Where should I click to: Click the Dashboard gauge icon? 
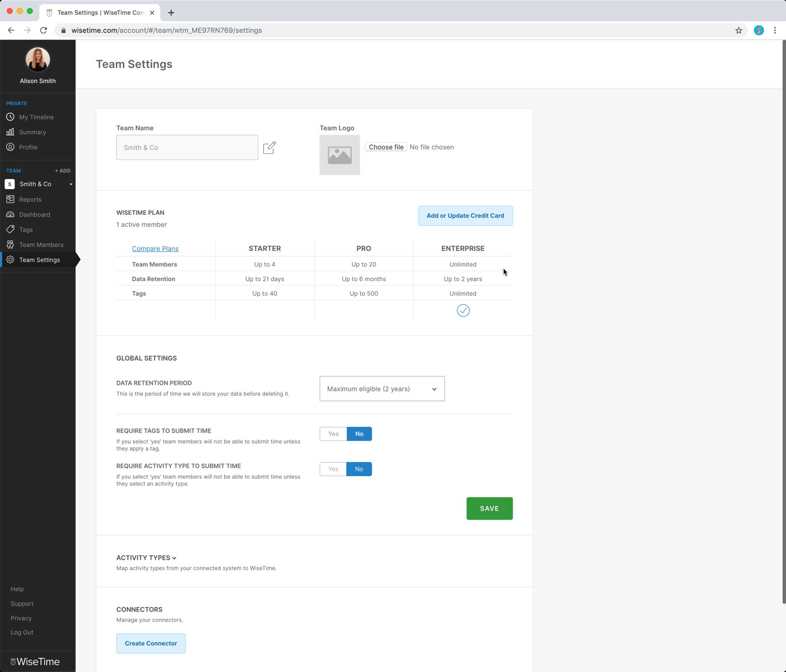click(10, 214)
